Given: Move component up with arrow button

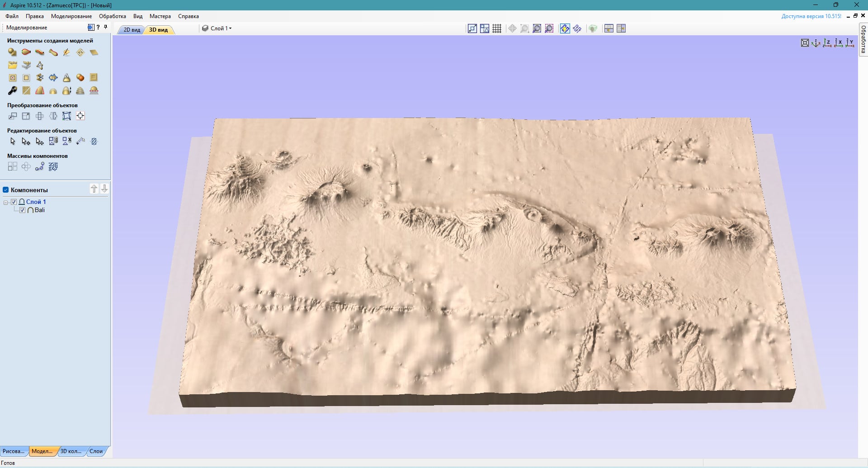Looking at the screenshot, I should [x=94, y=189].
